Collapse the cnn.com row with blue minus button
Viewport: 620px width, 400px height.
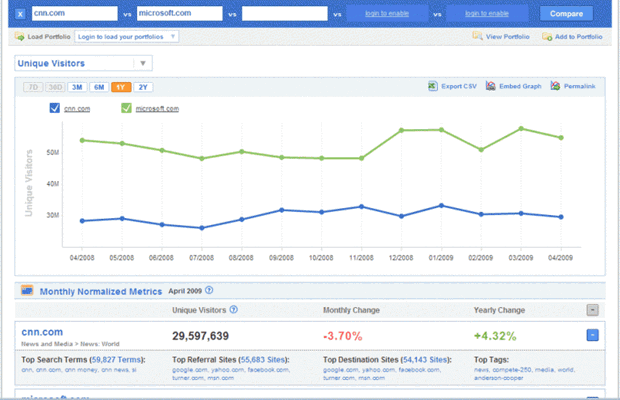(592, 335)
